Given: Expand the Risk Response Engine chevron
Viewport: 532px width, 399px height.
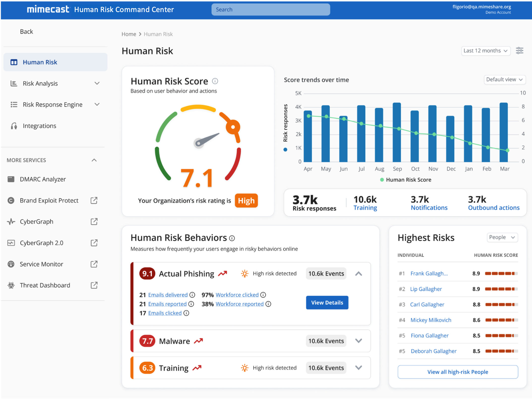Looking at the screenshot, I should pos(97,105).
